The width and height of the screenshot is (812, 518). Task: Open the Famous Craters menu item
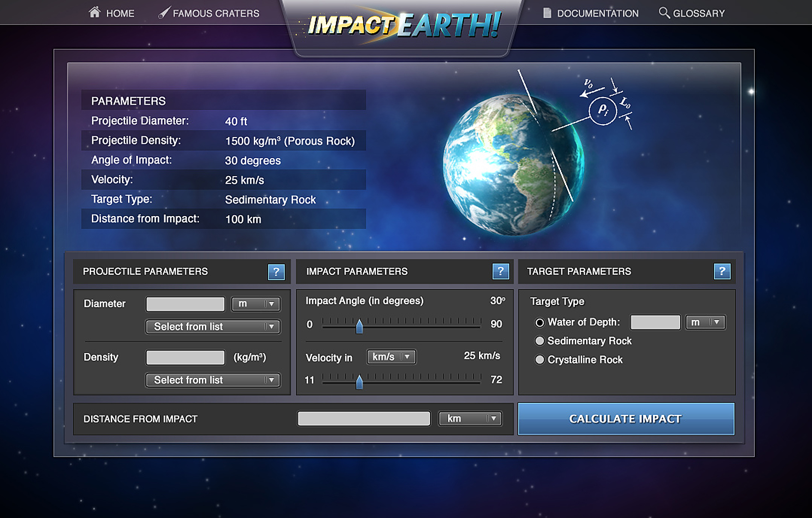216,13
